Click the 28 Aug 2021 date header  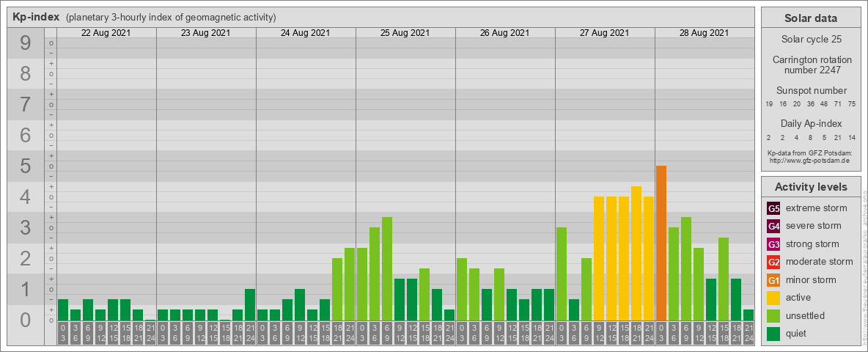(705, 33)
